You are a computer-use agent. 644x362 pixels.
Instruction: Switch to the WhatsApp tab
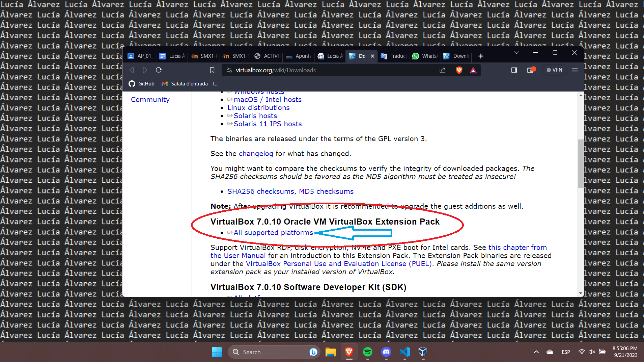click(424, 56)
